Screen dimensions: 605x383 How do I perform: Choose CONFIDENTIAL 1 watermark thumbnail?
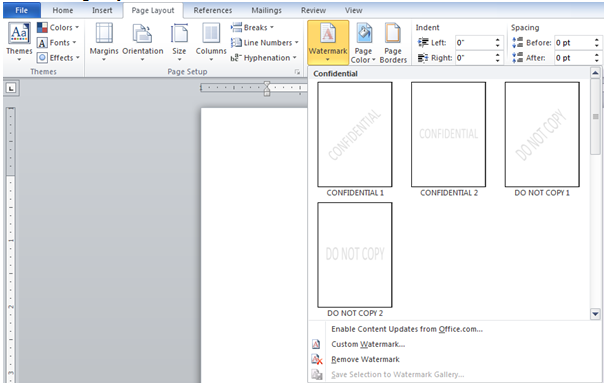(x=355, y=134)
